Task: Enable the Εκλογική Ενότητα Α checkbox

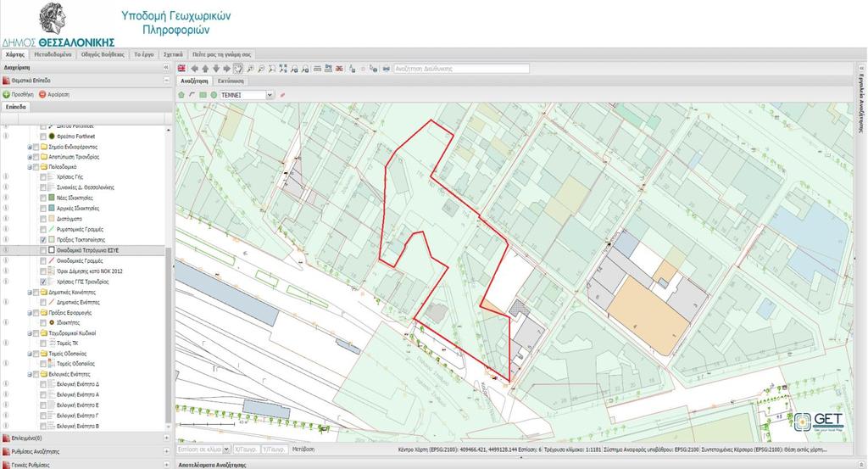Action: [43, 395]
